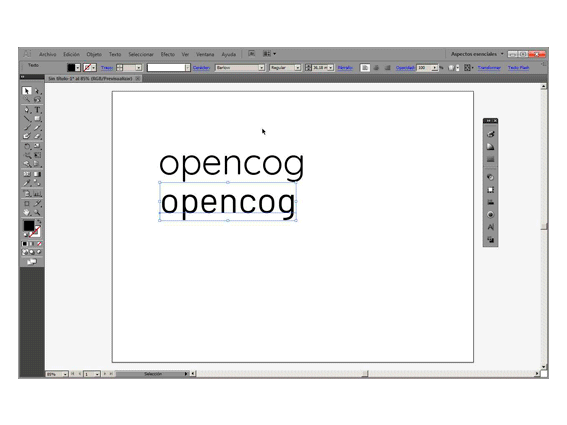This screenshot has width=567, height=425.
Task: Select the Gradient tool
Action: click(37, 174)
